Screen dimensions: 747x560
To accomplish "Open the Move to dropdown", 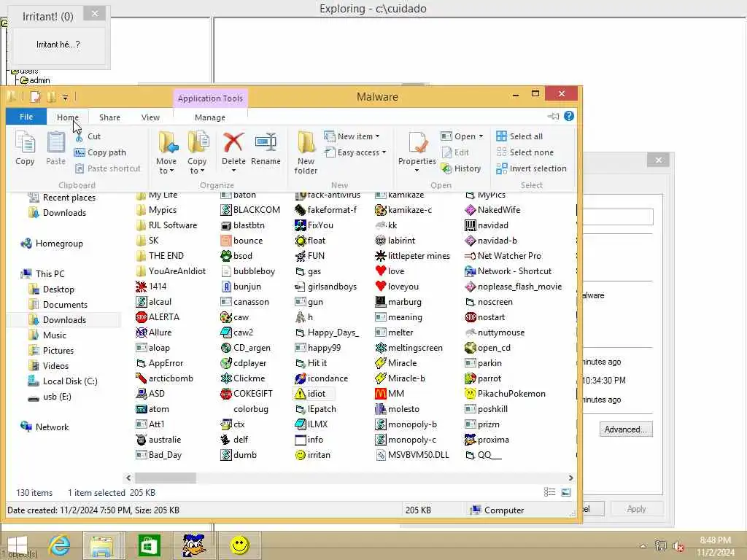I will (x=166, y=166).
